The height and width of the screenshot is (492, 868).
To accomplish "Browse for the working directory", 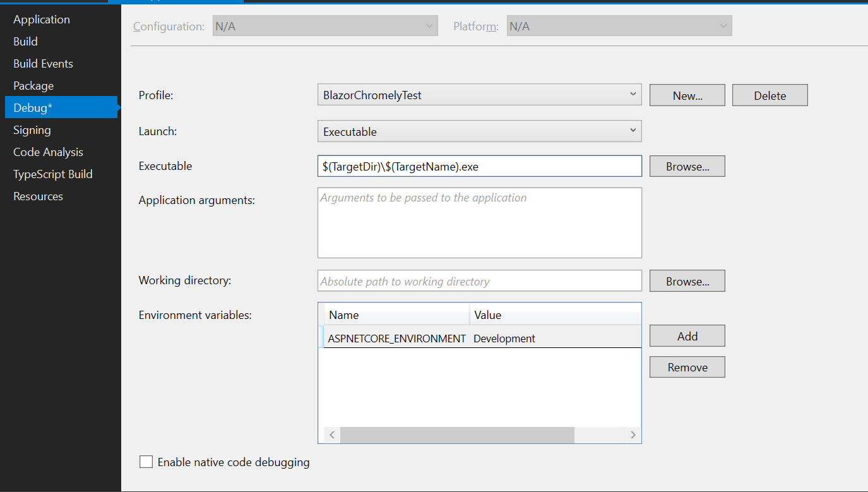I will tap(687, 280).
